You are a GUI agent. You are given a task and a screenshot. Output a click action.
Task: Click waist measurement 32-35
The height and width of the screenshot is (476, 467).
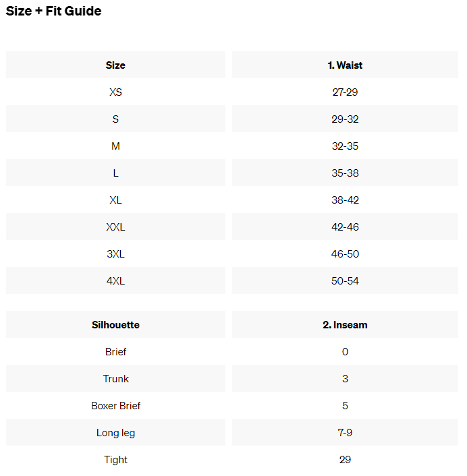(x=345, y=146)
